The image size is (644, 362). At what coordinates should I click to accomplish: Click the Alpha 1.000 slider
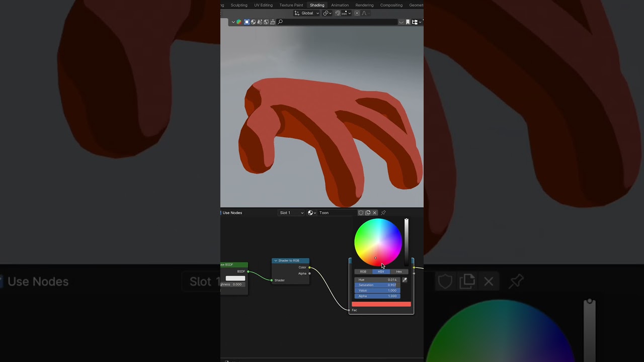(377, 296)
